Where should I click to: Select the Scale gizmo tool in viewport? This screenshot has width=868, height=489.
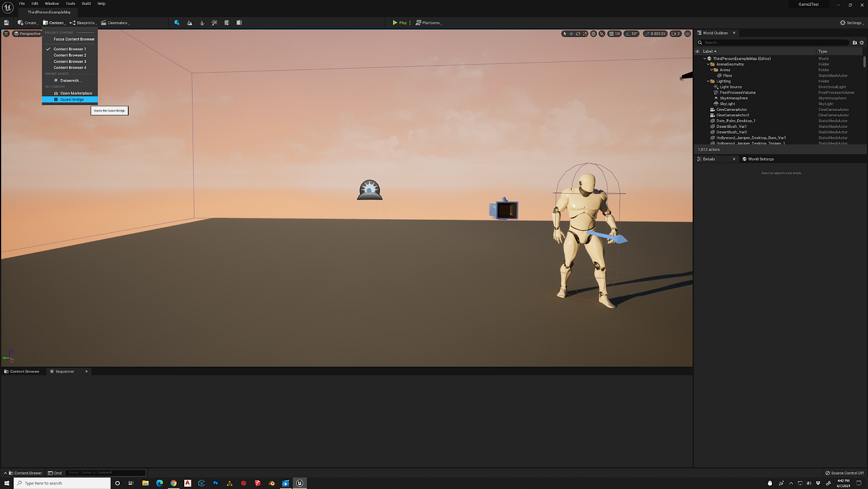(x=584, y=34)
